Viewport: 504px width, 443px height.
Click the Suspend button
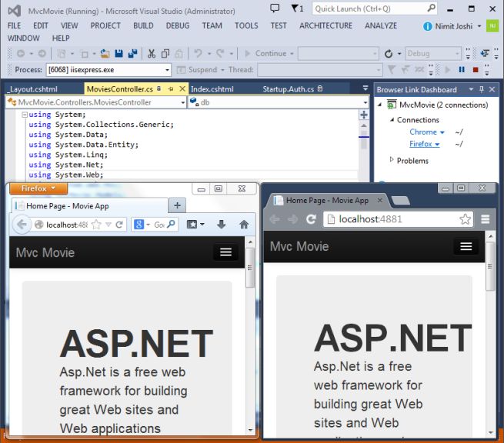(197, 70)
